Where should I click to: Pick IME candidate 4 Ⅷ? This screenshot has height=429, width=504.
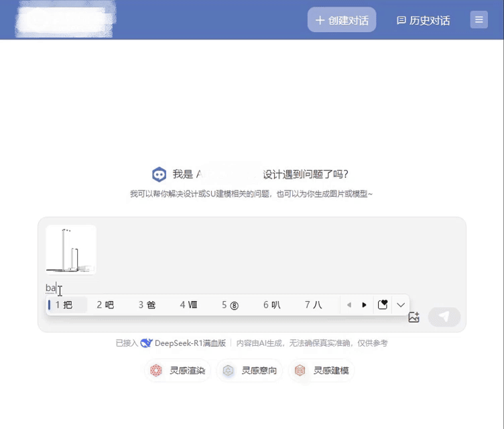188,305
